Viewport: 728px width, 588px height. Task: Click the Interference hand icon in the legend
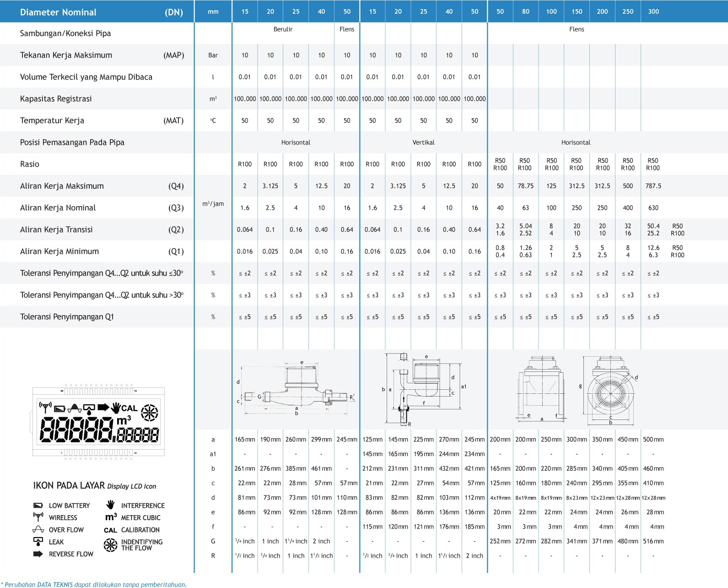[x=110, y=505]
